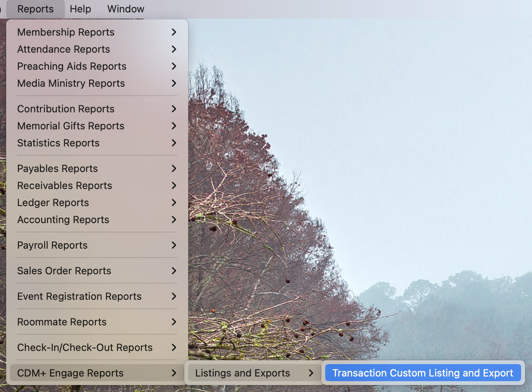Expand Media Ministry Reports arrow
This screenshot has height=392, width=532.
click(174, 83)
